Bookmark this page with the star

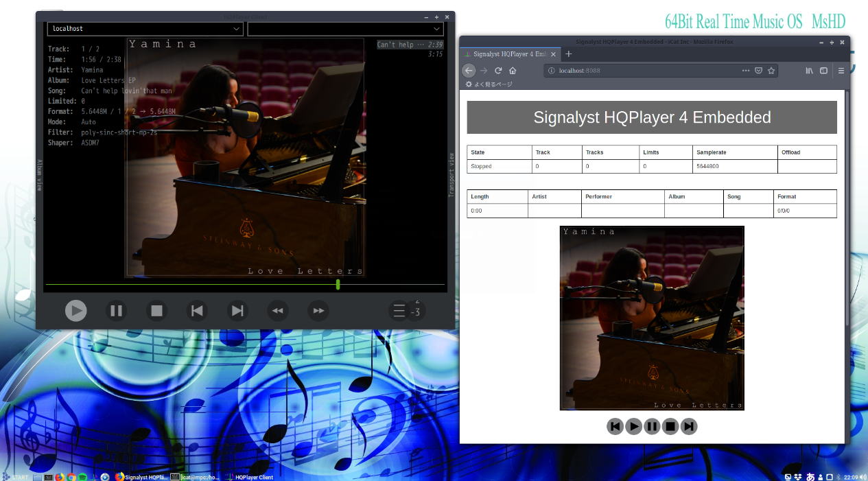771,70
